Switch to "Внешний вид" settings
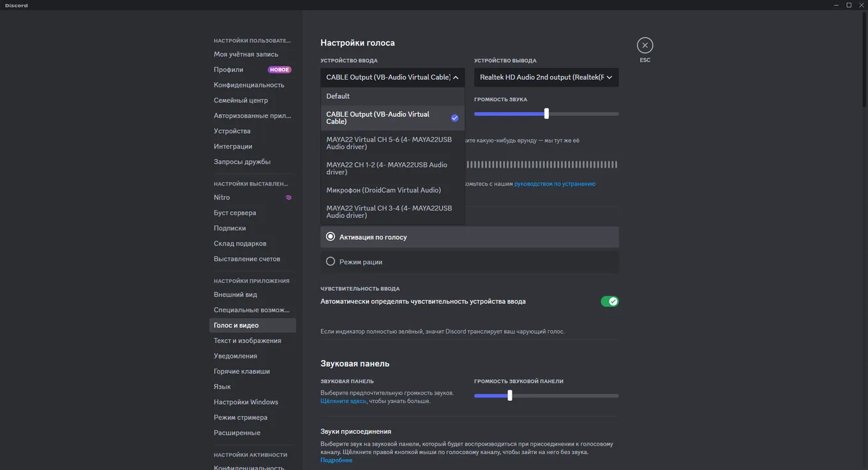The width and height of the screenshot is (868, 470). point(253,295)
